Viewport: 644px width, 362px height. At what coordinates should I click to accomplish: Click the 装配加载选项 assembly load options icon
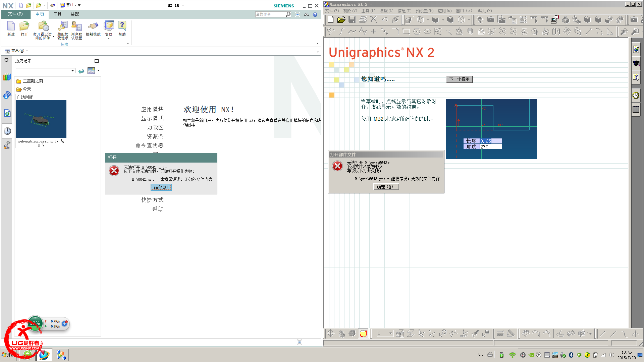pyautogui.click(x=63, y=26)
